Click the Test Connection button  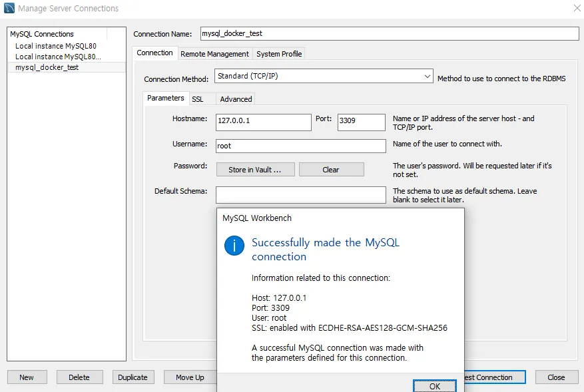click(495, 377)
